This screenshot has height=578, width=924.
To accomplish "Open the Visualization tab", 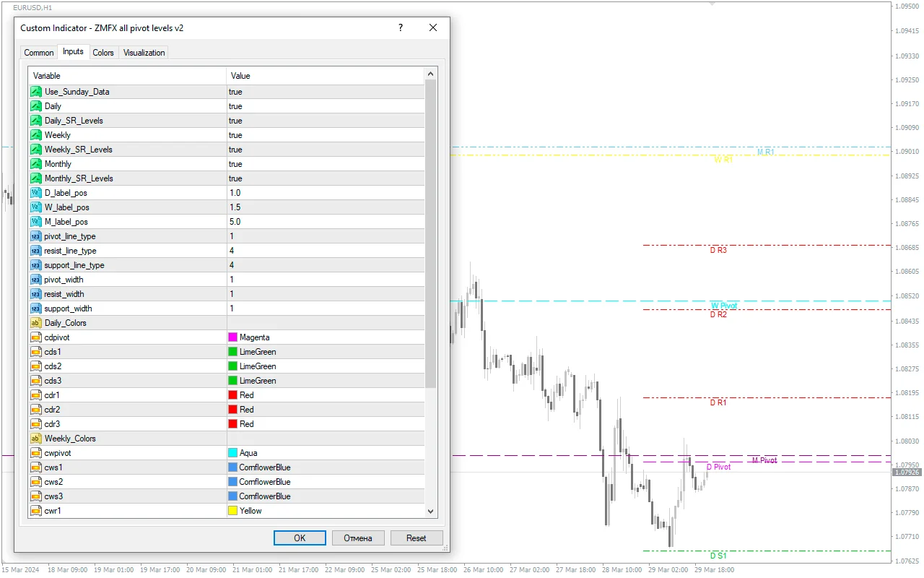I will 144,53.
